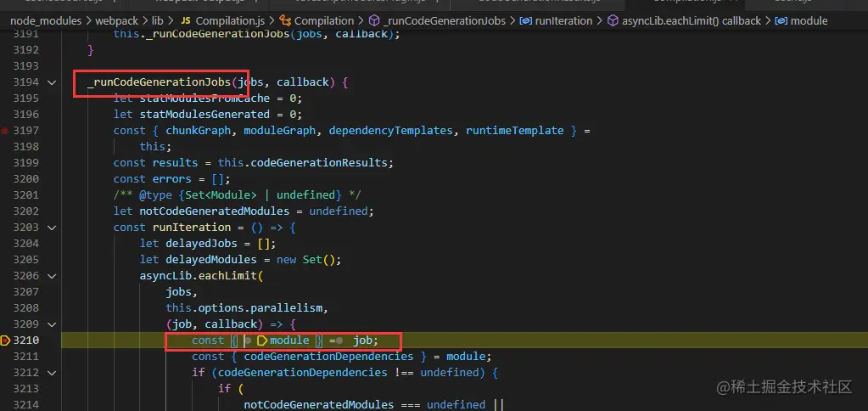Click the errors variable on line 3200
This screenshot has height=411, width=868.
(x=171, y=179)
